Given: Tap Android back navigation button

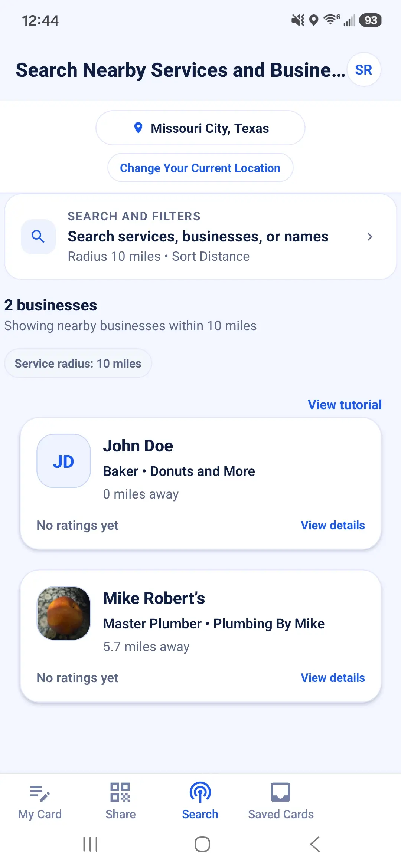Looking at the screenshot, I should [315, 844].
